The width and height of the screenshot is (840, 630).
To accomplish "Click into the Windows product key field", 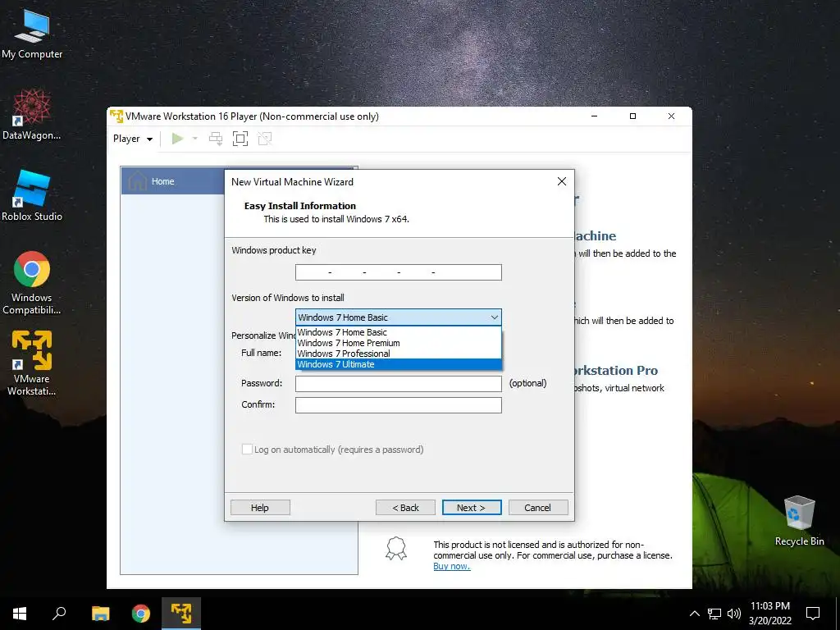I will tap(398, 272).
